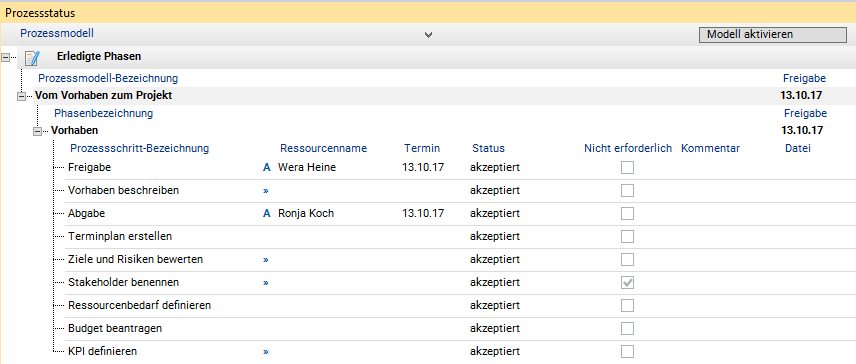856x364 pixels.
Task: Select the Budget beantragen process step
Action: (115, 328)
